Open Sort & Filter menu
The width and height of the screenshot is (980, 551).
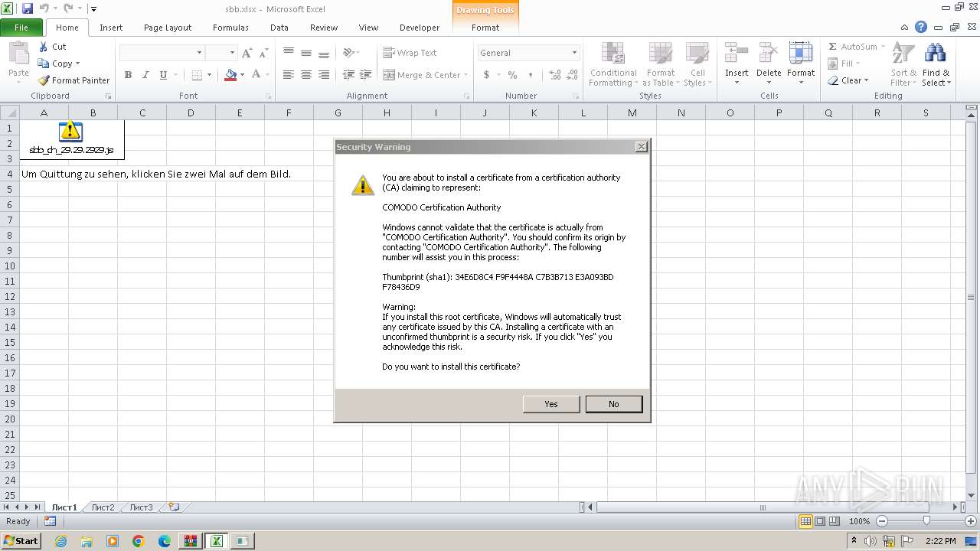[903, 64]
